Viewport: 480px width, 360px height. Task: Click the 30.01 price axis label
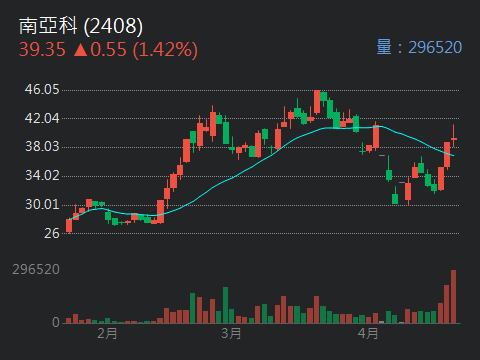42,204
